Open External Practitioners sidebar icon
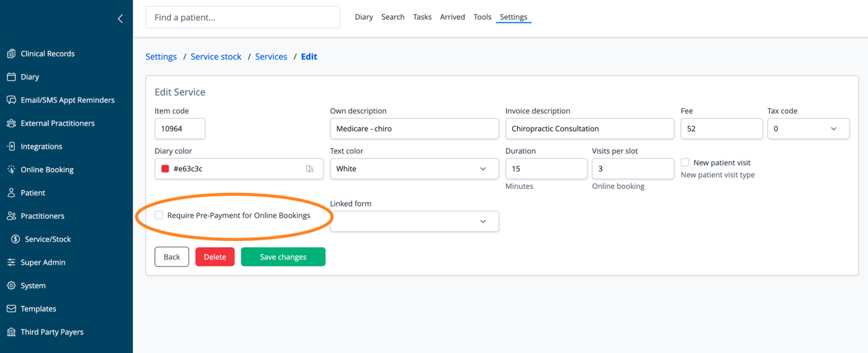868x353 pixels. tap(11, 123)
